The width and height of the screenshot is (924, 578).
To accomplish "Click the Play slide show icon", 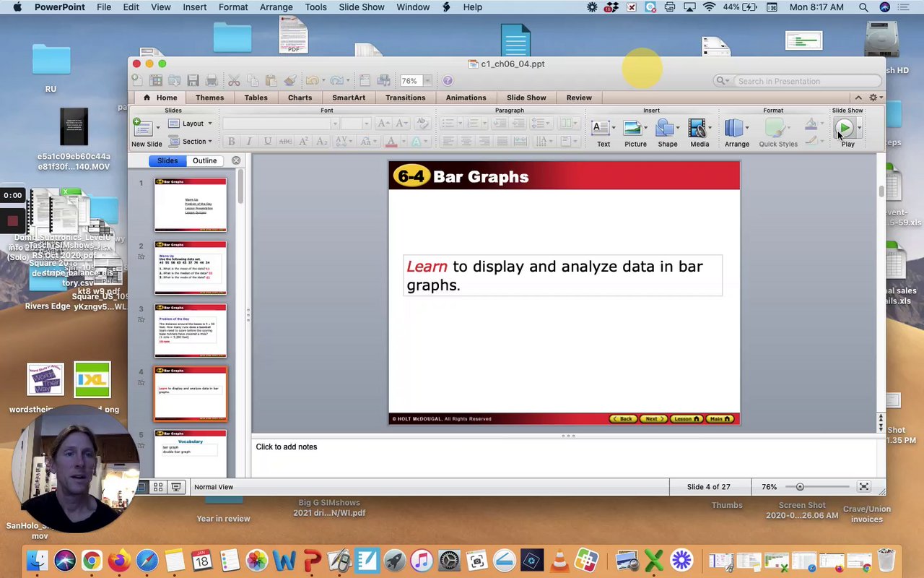I will click(843, 129).
